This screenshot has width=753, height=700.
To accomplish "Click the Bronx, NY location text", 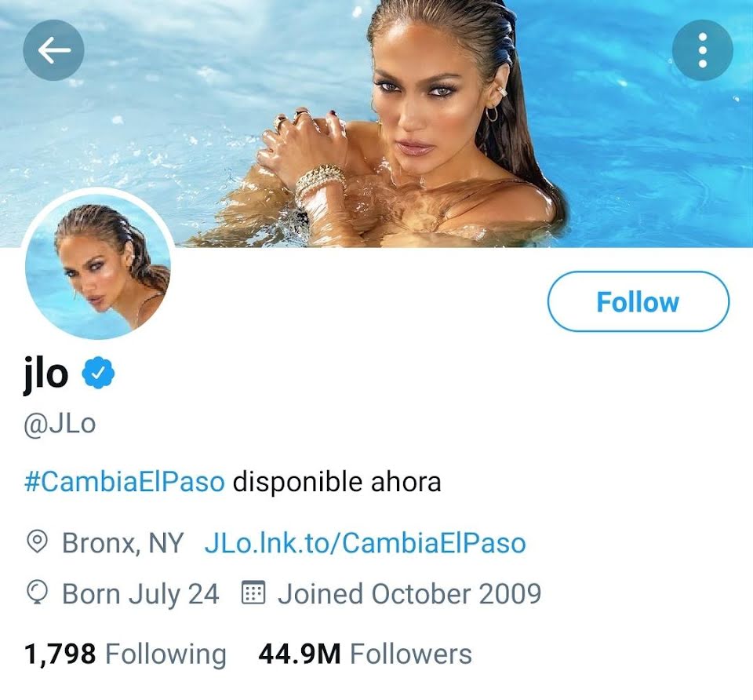I will point(123,543).
